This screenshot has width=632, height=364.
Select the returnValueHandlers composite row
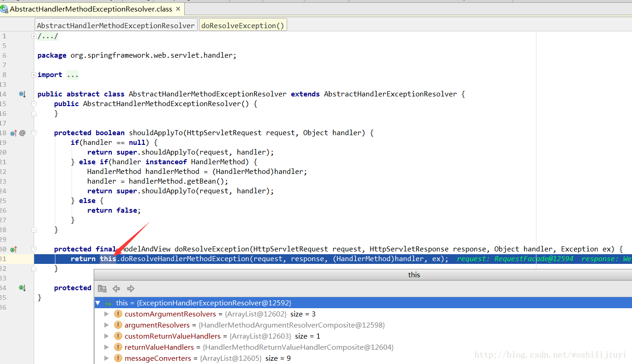point(363,347)
